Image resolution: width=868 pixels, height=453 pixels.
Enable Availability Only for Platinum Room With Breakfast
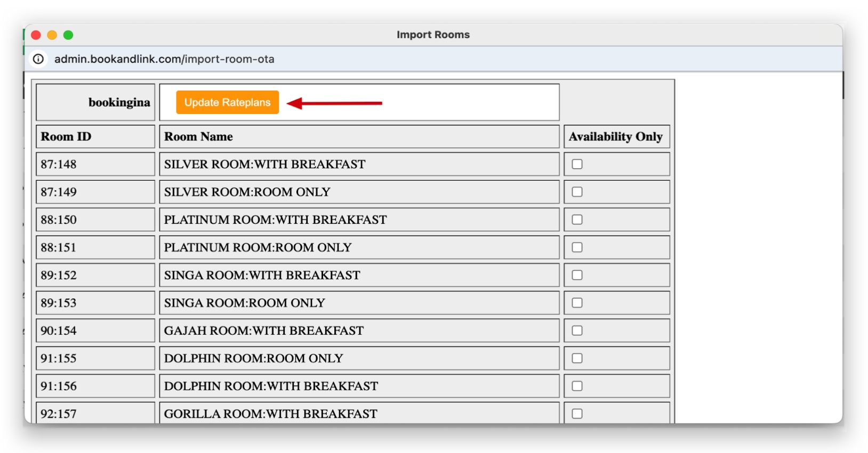(577, 220)
